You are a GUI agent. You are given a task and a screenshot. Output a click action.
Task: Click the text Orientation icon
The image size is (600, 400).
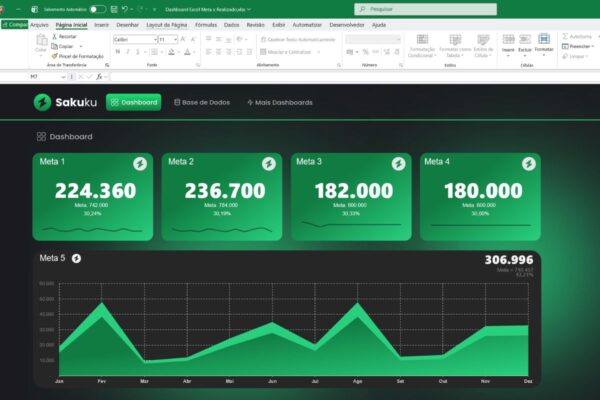click(x=240, y=39)
